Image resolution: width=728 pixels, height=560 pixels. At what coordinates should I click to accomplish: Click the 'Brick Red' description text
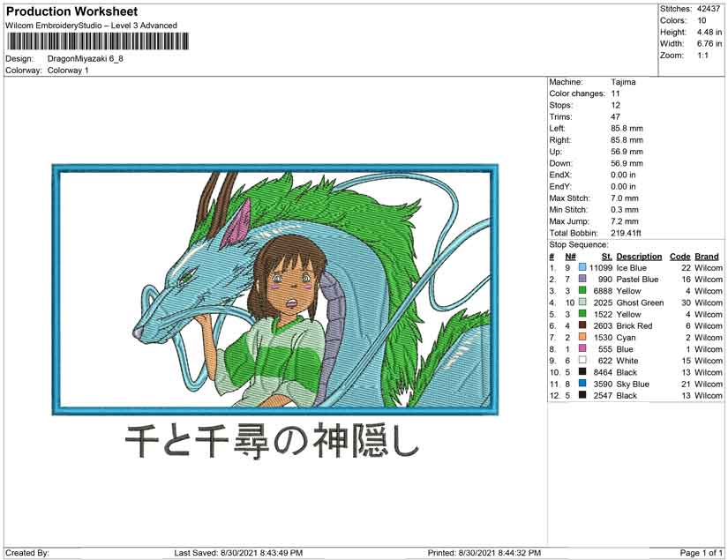pyautogui.click(x=634, y=325)
